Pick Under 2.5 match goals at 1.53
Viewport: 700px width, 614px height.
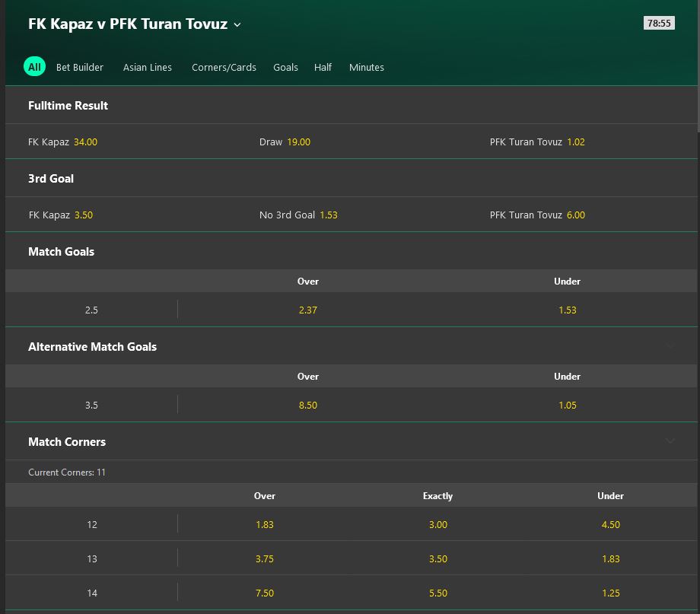pos(568,310)
